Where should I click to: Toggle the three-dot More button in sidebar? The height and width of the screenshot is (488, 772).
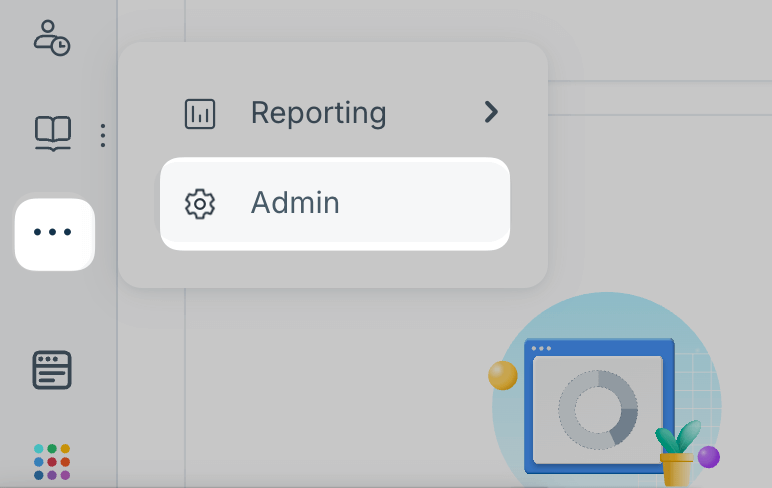55,234
